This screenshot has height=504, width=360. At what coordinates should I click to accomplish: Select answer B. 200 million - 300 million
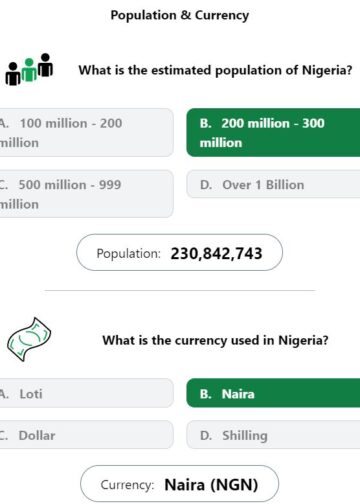[x=273, y=133]
